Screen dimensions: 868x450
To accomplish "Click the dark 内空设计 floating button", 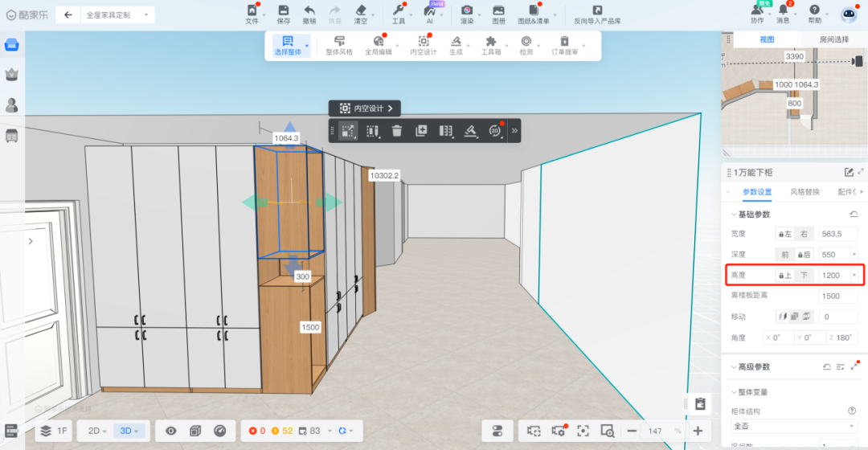I will [x=365, y=108].
